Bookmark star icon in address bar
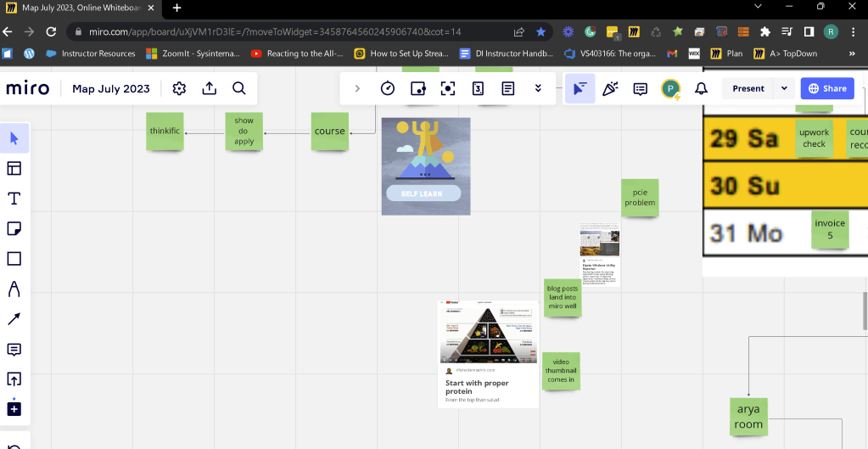This screenshot has height=449, width=868. [x=540, y=31]
